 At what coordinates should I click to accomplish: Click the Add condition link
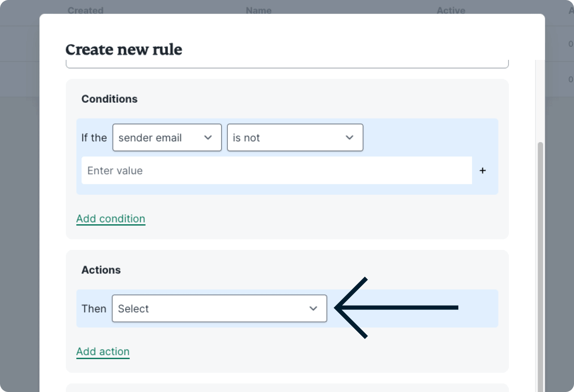pyautogui.click(x=111, y=219)
